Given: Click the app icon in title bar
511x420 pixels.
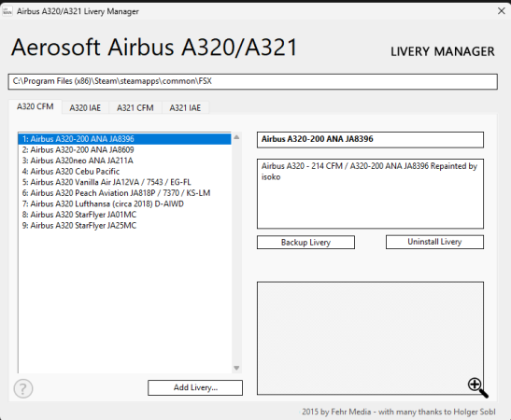Looking at the screenshot, I should (x=7, y=11).
